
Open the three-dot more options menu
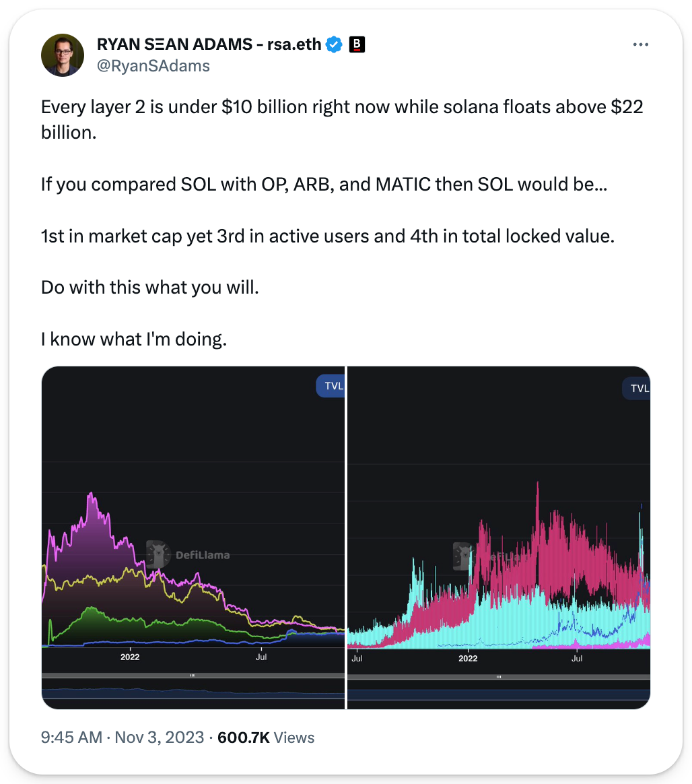(639, 45)
